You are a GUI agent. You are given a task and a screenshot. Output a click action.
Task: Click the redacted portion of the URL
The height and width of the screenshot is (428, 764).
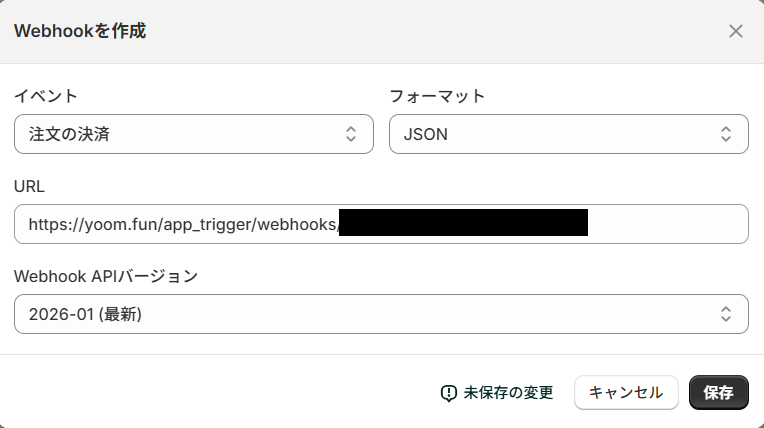point(463,224)
